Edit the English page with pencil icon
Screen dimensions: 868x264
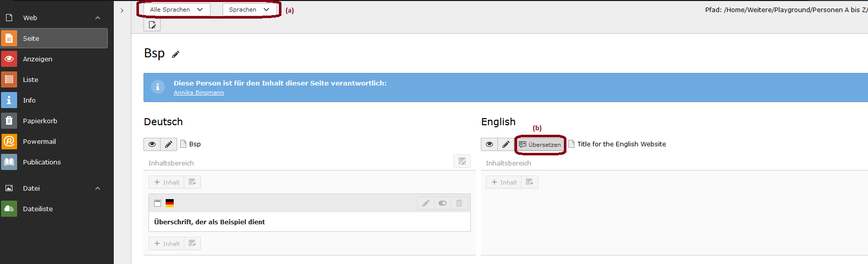tap(506, 144)
